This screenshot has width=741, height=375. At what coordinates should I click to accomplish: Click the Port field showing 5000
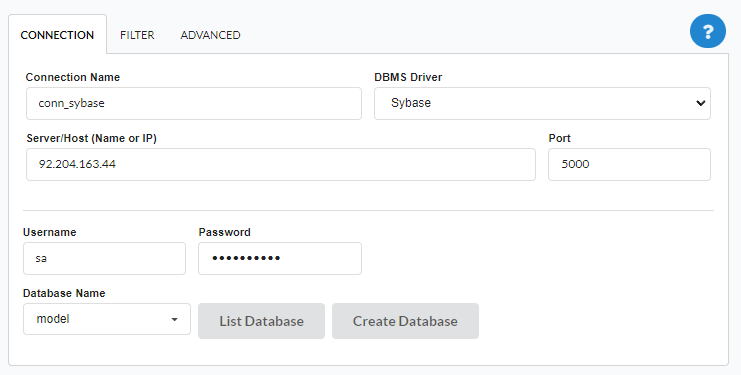[x=629, y=164]
